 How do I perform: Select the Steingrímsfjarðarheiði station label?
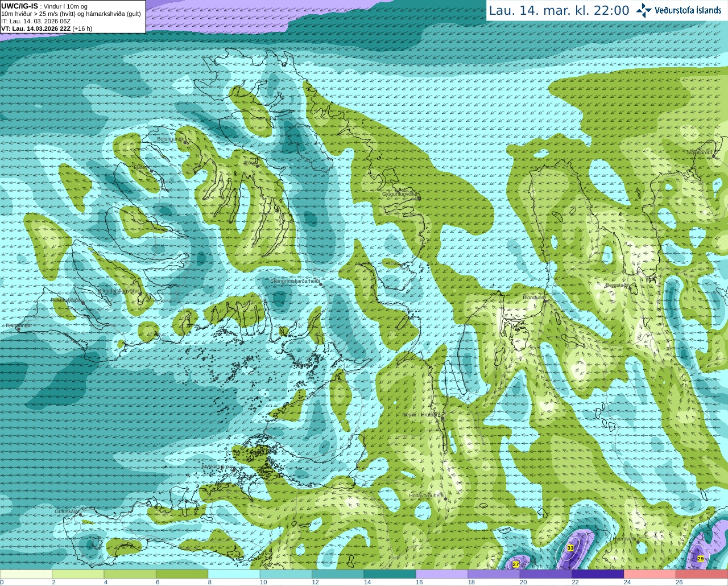tap(295, 281)
